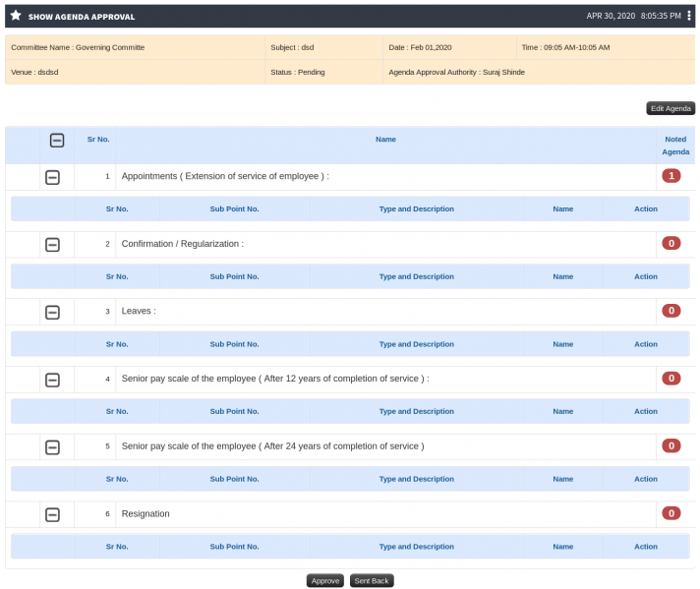Click noted agenda badge for Resignation
Viewport: 700px width, 589px height.
[671, 513]
